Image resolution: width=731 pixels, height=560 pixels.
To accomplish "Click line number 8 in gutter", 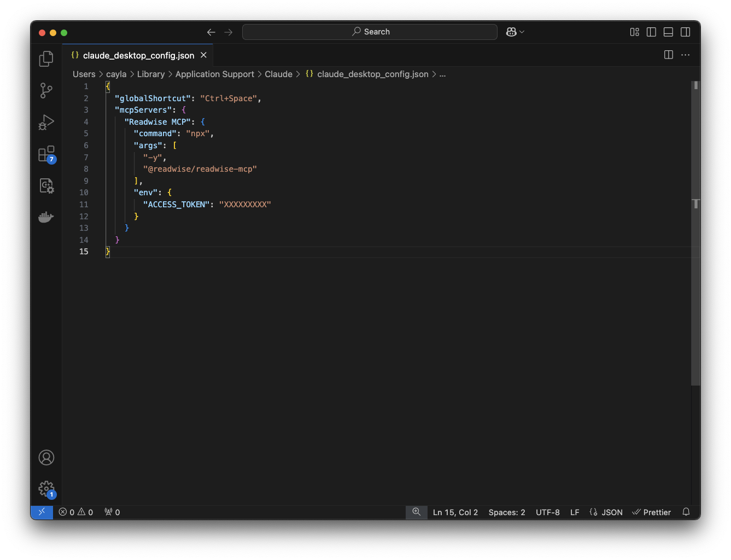I will (x=86, y=169).
